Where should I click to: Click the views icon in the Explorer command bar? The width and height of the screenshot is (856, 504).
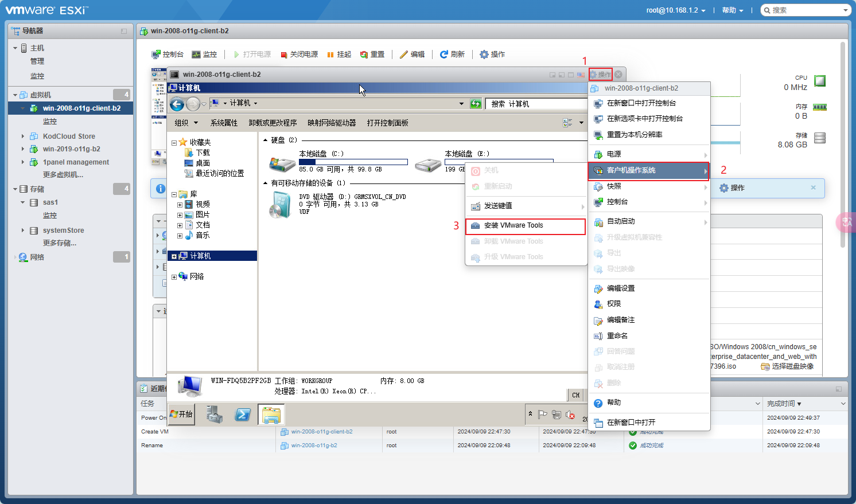coord(568,123)
